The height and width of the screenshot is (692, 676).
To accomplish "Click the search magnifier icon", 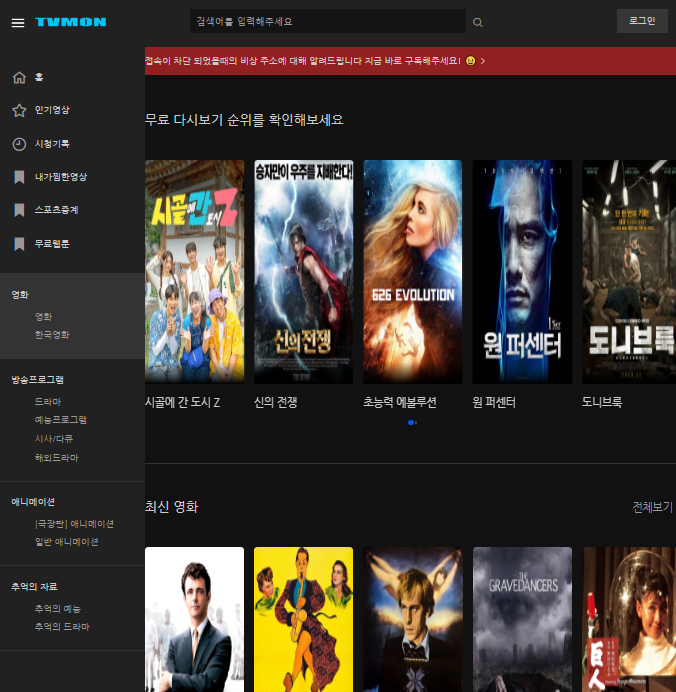I will click(477, 22).
